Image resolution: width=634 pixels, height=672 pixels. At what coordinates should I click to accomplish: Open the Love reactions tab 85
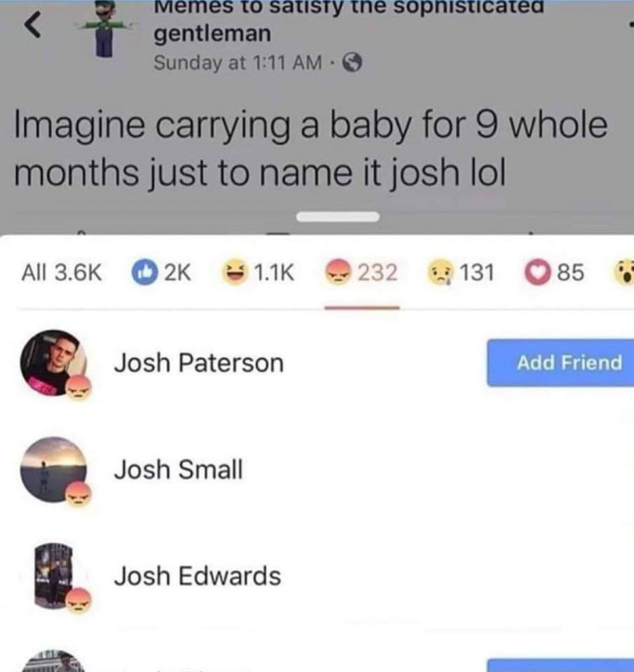pos(555,272)
